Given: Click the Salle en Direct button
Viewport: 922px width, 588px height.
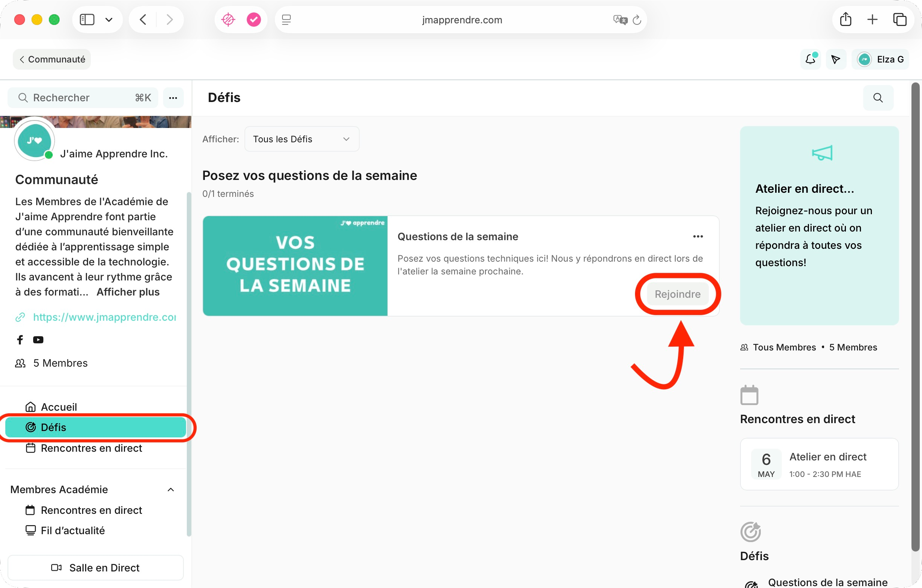Looking at the screenshot, I should [x=96, y=568].
